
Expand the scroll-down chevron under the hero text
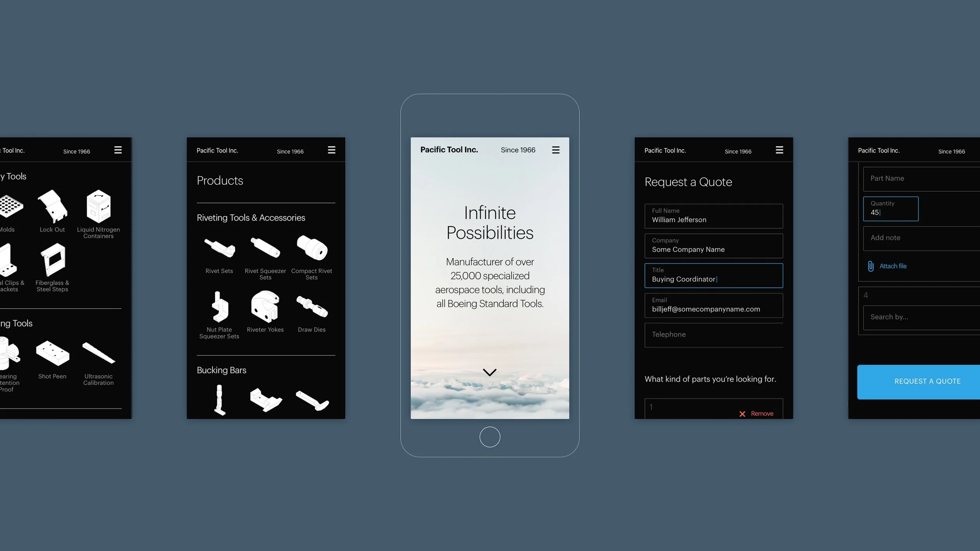coord(490,372)
